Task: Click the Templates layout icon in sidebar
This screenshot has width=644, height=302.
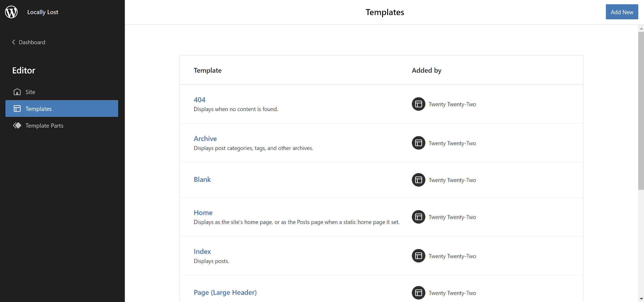Action: pos(17,109)
